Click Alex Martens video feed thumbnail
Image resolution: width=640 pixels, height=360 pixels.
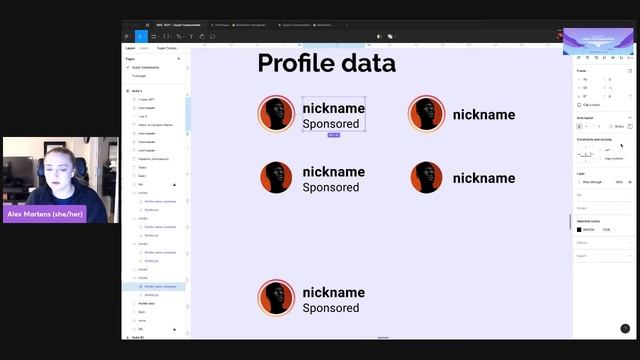pos(61,180)
